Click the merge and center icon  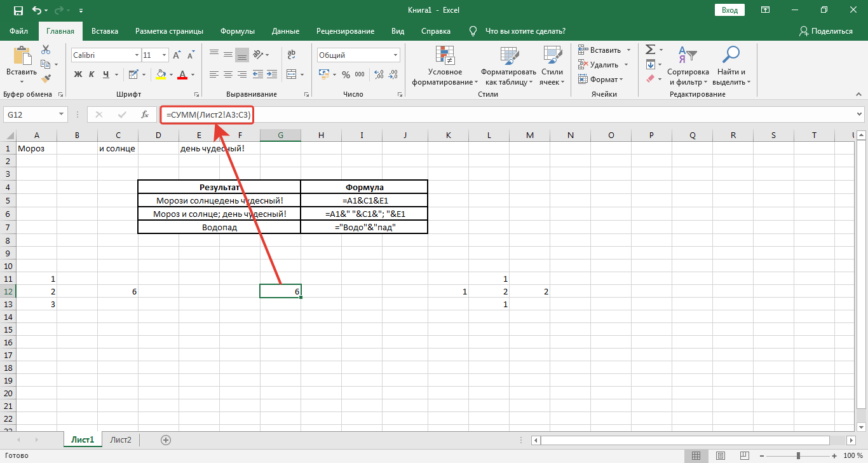tap(291, 74)
